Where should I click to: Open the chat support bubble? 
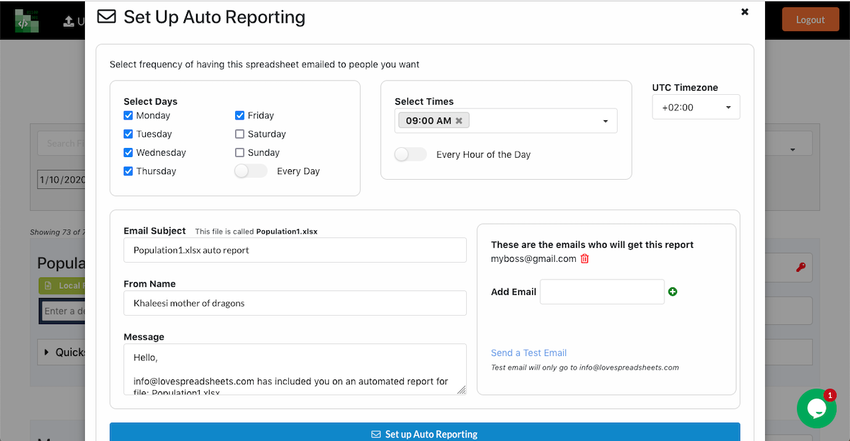tap(816, 408)
